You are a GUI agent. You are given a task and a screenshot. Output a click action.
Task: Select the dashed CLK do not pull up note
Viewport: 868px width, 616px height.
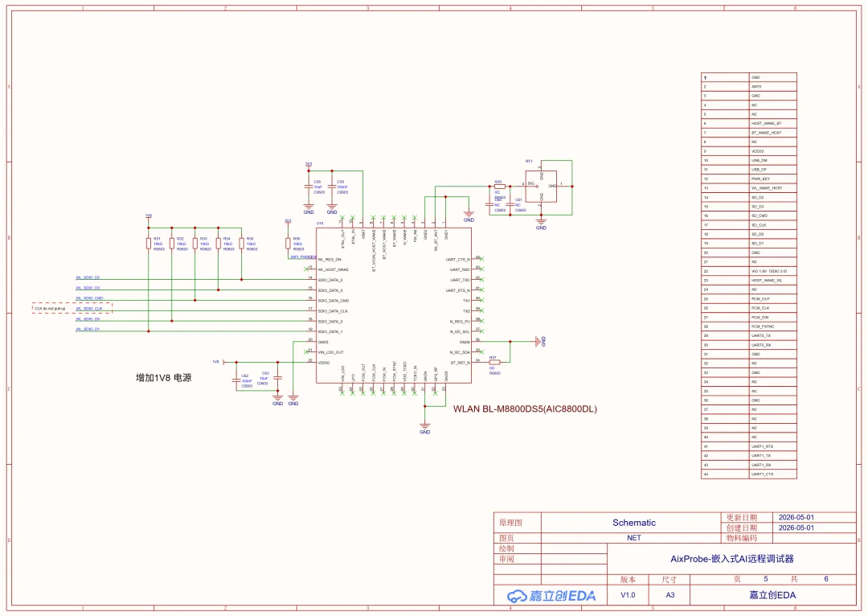(x=72, y=308)
